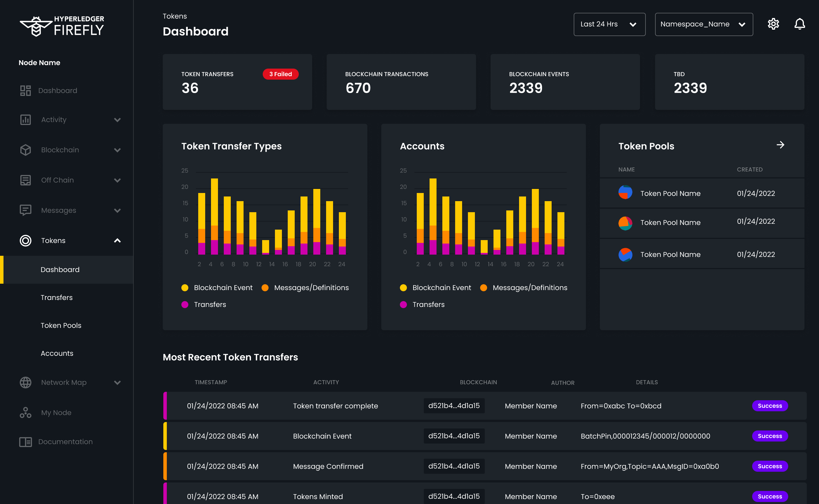Select Transfers under Tokens menu
Screen dimensions: 819x504
click(57, 298)
